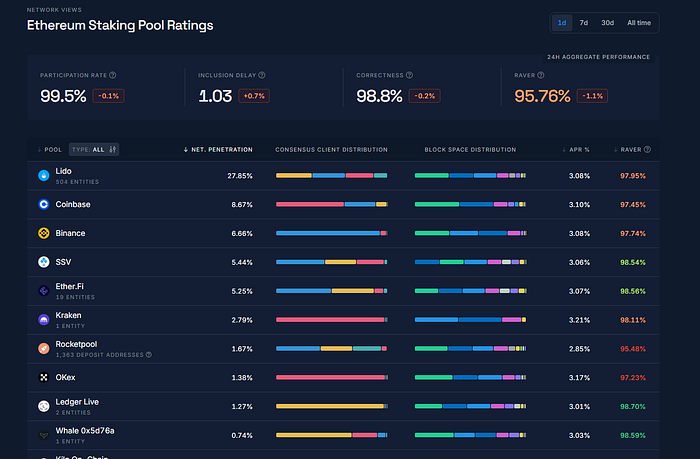The image size is (700, 459).
Task: Click SSV RAVER score 98.54%
Action: coord(633,262)
